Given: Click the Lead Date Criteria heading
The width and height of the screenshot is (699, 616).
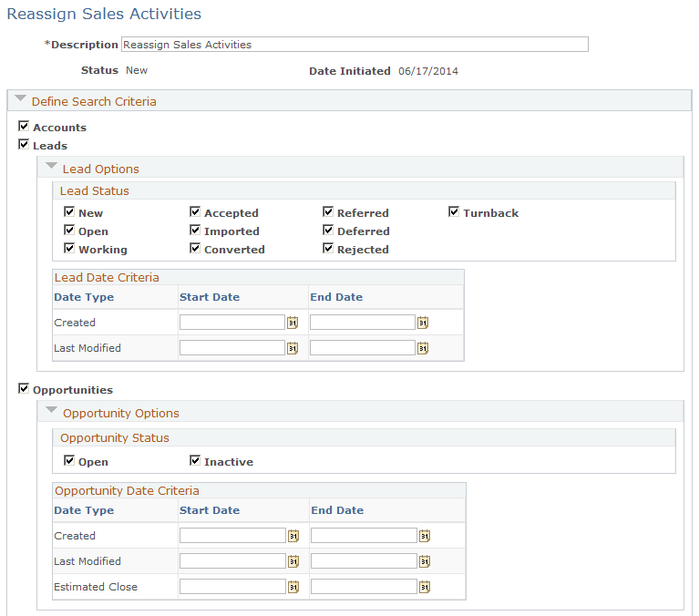Looking at the screenshot, I should pos(107,277).
